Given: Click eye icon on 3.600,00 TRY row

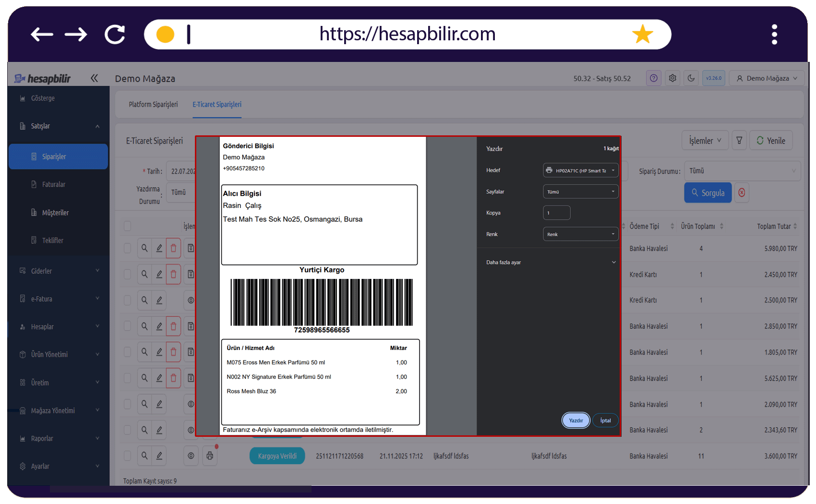Looking at the screenshot, I should click(x=191, y=456).
